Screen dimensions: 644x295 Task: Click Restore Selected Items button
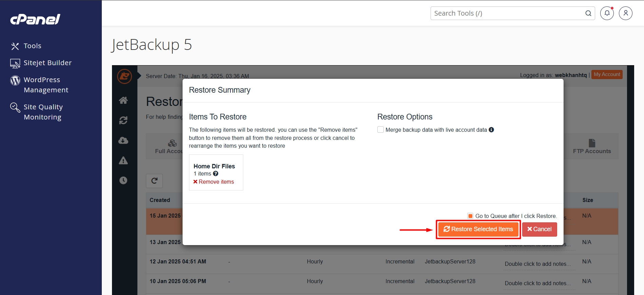pyautogui.click(x=478, y=229)
